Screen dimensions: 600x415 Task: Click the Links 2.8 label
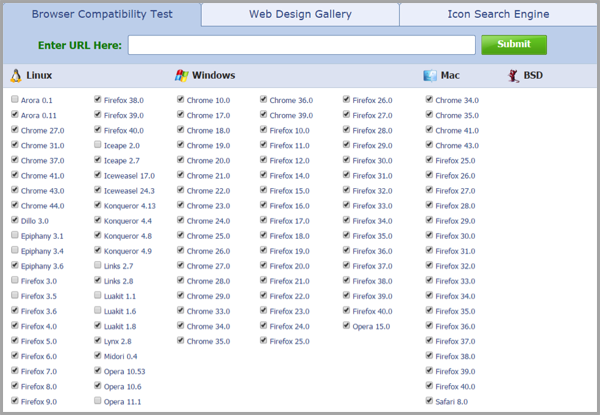[x=119, y=282]
